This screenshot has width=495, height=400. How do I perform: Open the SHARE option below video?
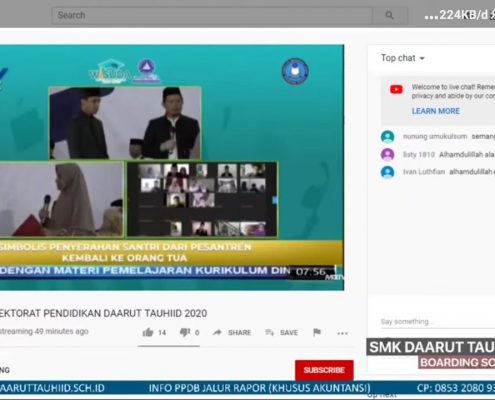(x=239, y=333)
